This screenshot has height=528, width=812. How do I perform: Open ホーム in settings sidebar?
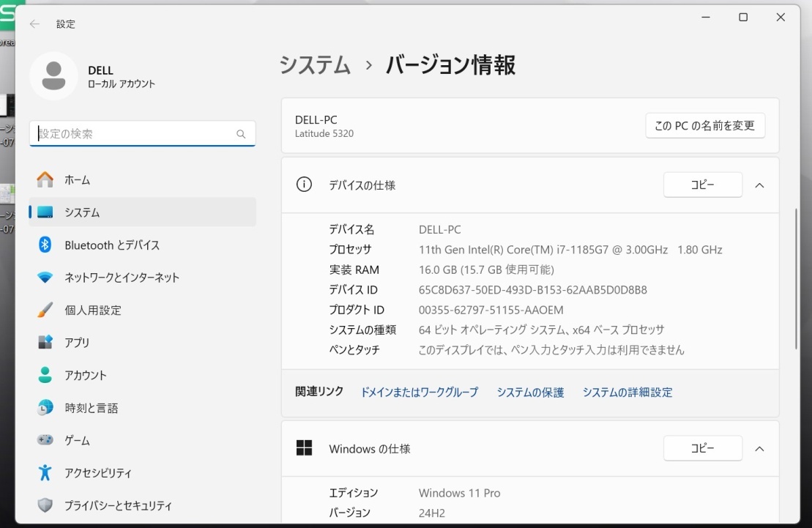142,180
